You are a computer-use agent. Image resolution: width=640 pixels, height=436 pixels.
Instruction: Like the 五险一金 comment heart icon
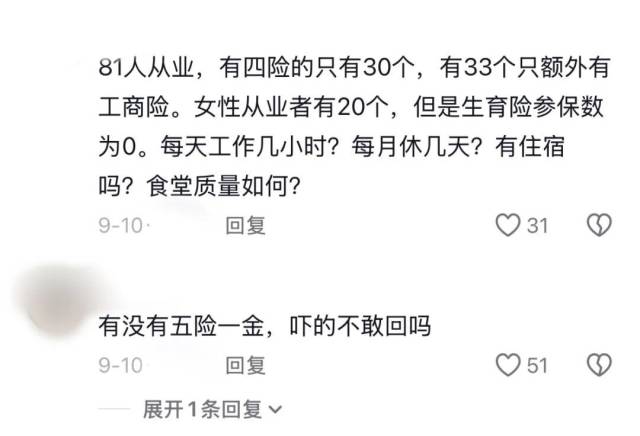[x=508, y=365]
